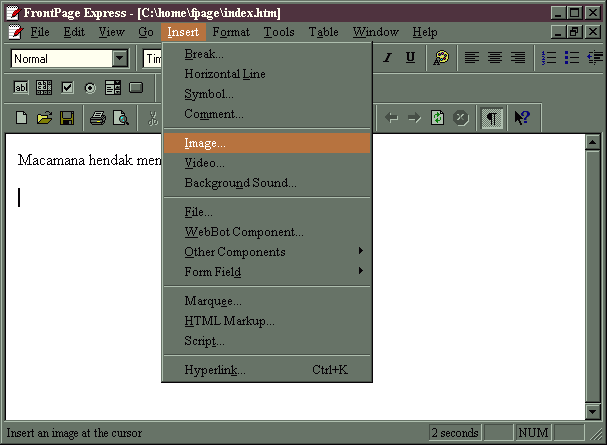Open the Table menu
The image size is (607, 445).
click(324, 32)
